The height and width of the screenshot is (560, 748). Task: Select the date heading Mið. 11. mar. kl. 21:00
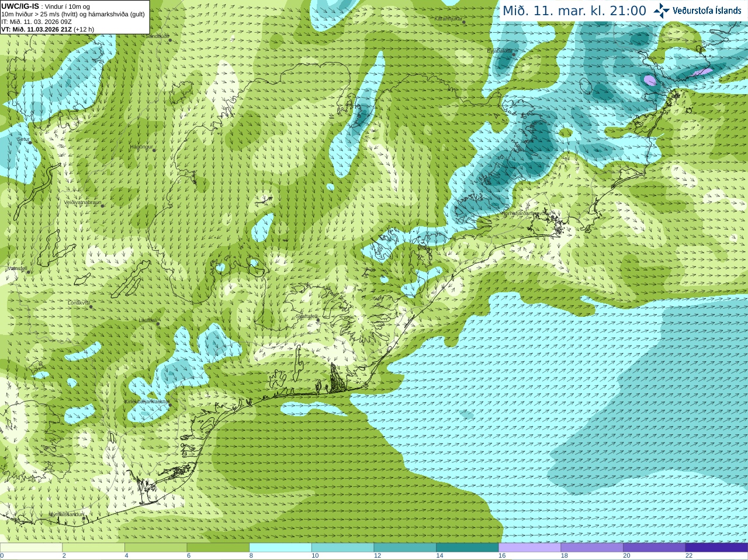tap(574, 11)
